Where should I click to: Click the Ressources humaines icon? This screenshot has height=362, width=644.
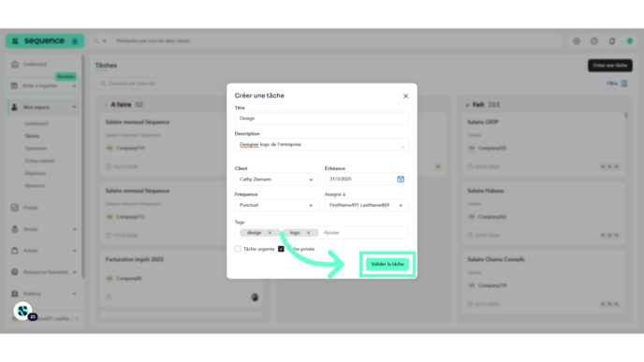(15, 271)
